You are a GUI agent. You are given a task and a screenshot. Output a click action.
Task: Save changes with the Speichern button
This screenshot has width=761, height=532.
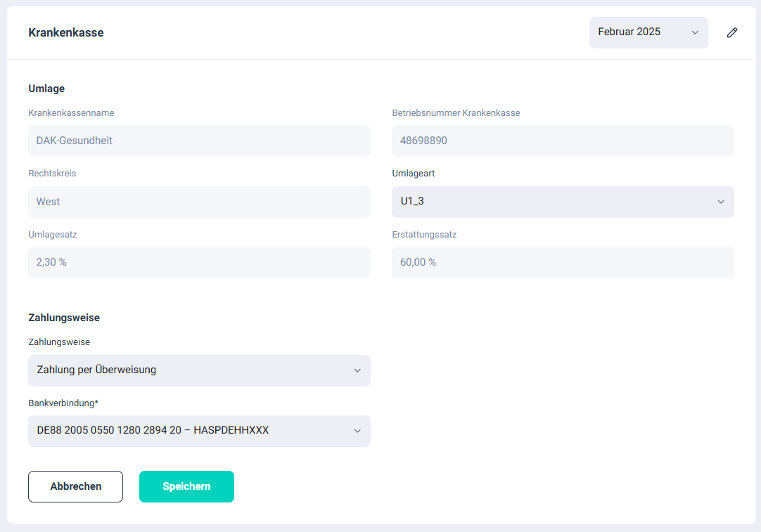pyautogui.click(x=186, y=486)
